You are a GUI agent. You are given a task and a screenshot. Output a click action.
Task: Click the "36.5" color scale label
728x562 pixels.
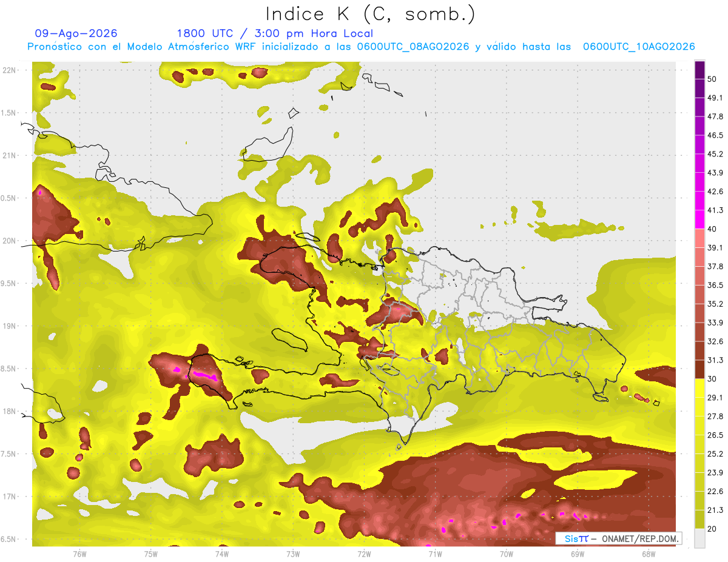715,286
